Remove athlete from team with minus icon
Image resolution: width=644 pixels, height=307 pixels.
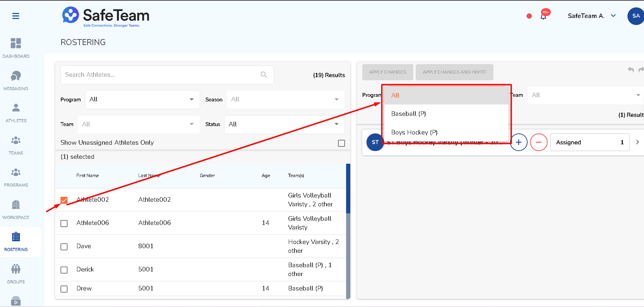[538, 142]
